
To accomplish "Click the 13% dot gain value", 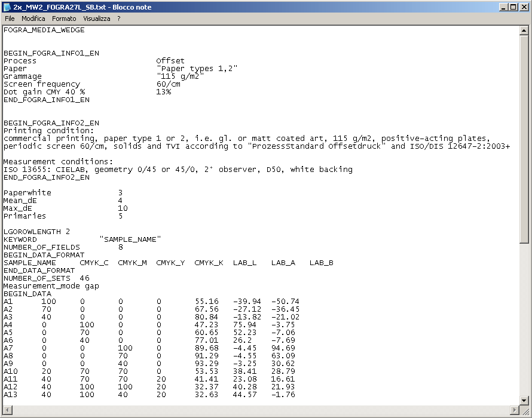I will (164, 92).
